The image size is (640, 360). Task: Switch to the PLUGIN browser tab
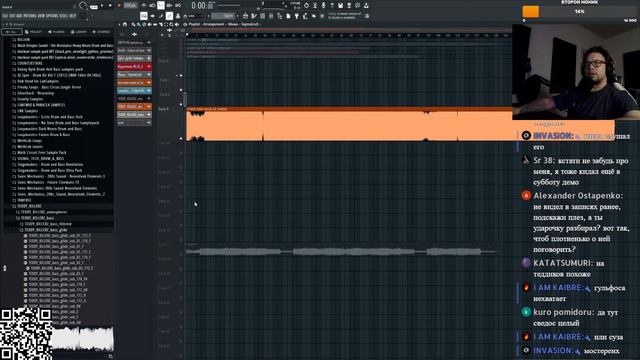click(x=56, y=32)
